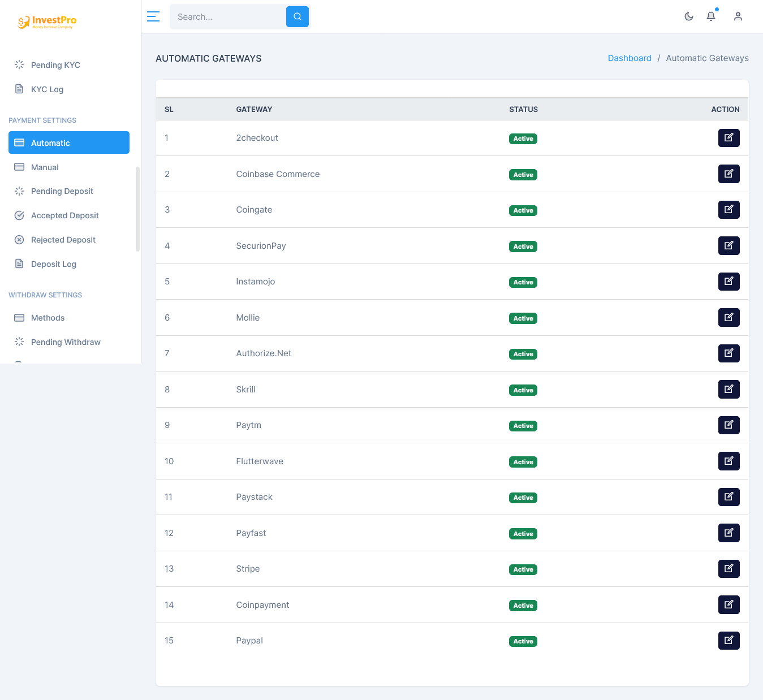Click the STATUS column header

(x=524, y=110)
